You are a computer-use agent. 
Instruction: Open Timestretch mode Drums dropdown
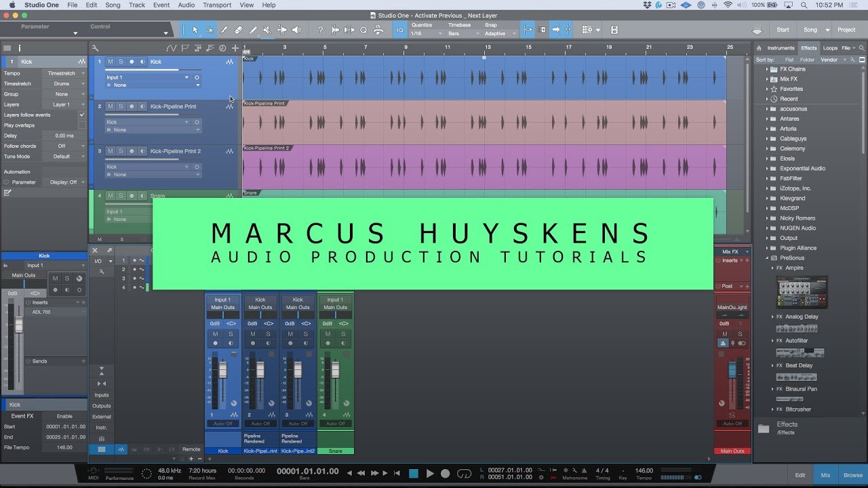[x=65, y=84]
